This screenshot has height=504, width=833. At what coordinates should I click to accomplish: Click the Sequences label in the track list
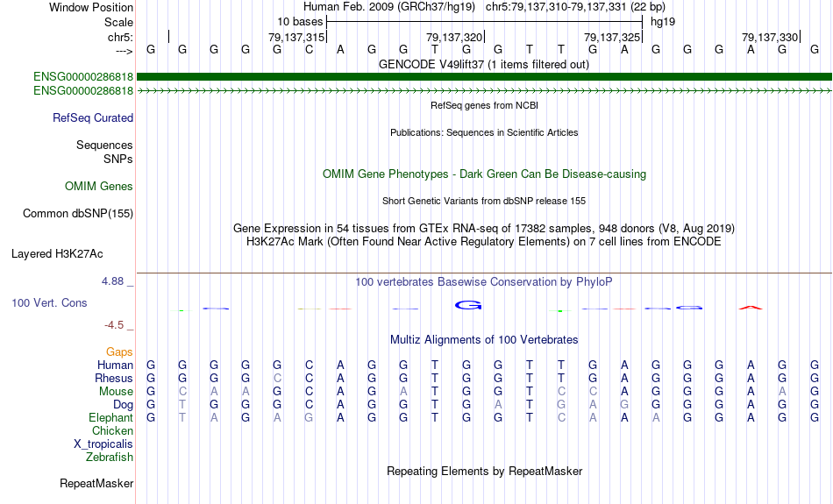pos(104,145)
